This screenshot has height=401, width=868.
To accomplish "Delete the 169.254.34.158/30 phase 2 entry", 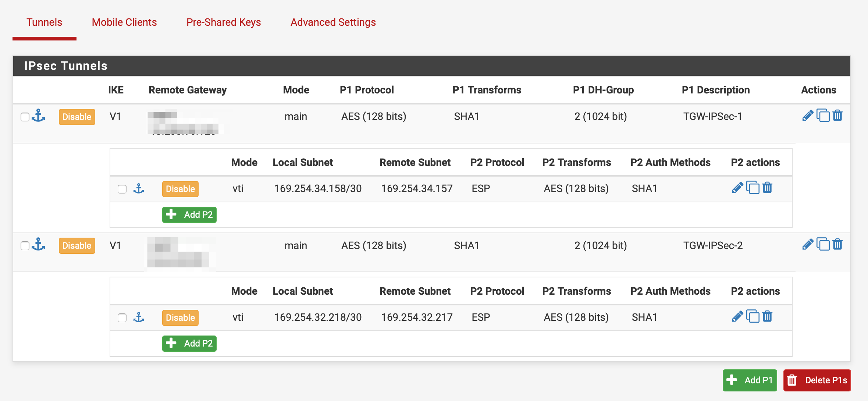I will click(x=768, y=188).
